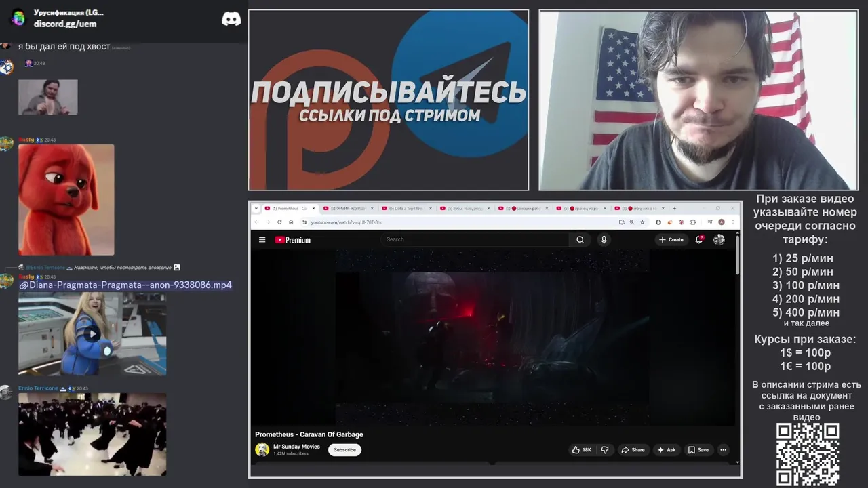Image resolution: width=868 pixels, height=488 pixels.
Task: Open the YouTube account avatar menu
Action: tap(719, 239)
